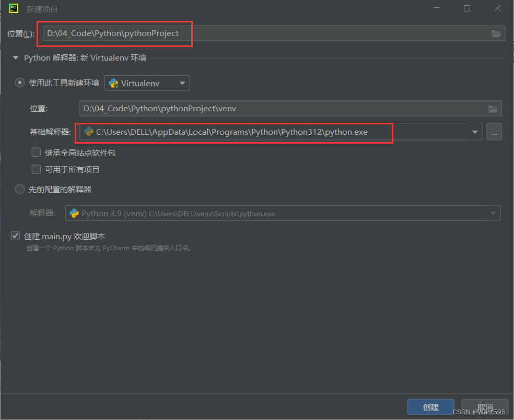Screen dimensions: 514x420
Task: Browse folder for project location field
Action: 496,33
